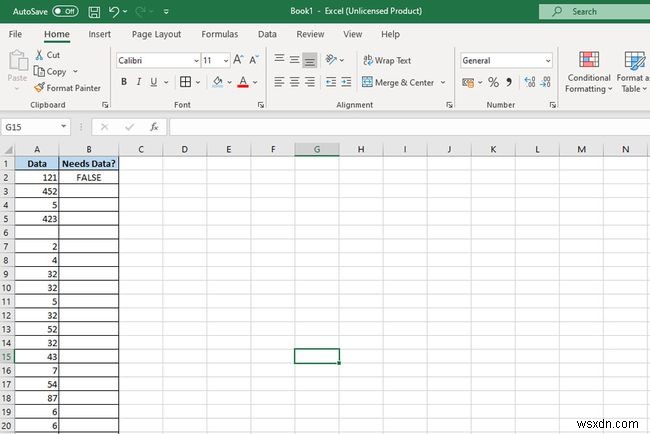Screen dimensions: 650x434
Task: Click the red Font Color icon
Action: [243, 82]
